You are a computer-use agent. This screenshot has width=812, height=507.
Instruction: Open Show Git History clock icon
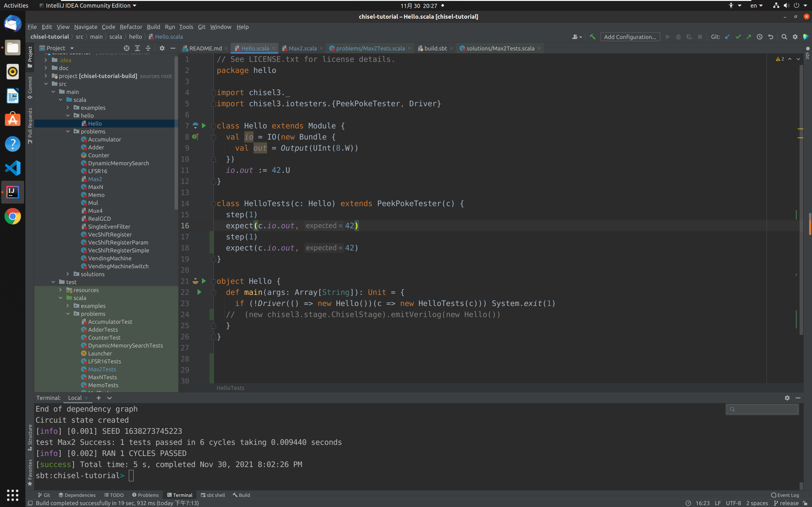pyautogui.click(x=760, y=37)
